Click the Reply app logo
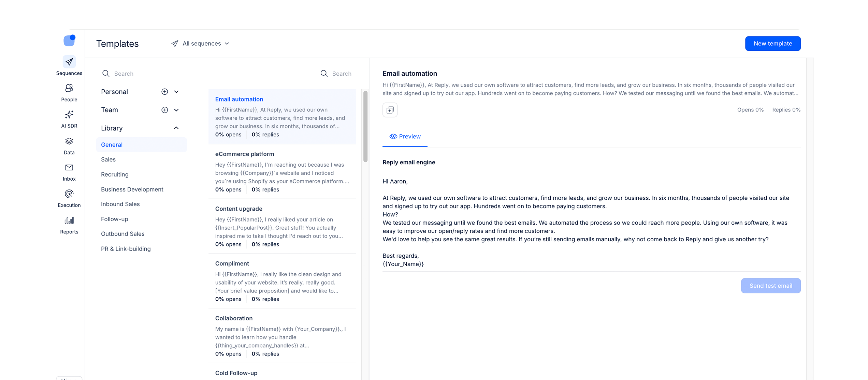The width and height of the screenshot is (868, 380). coord(69,40)
